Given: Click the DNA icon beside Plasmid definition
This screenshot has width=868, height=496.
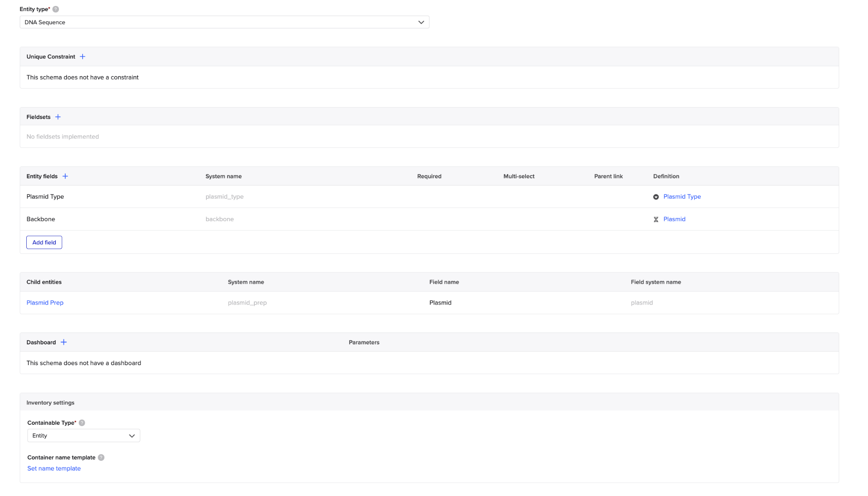Looking at the screenshot, I should 656,219.
